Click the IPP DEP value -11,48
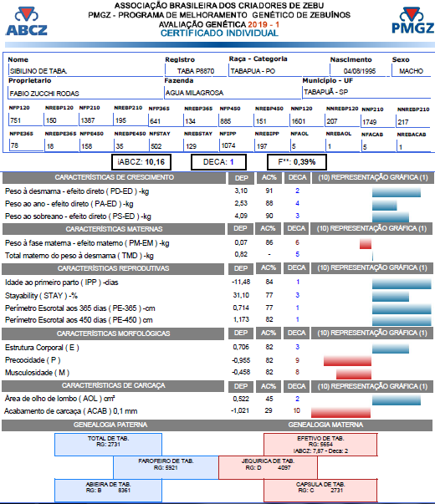 click(241, 282)
